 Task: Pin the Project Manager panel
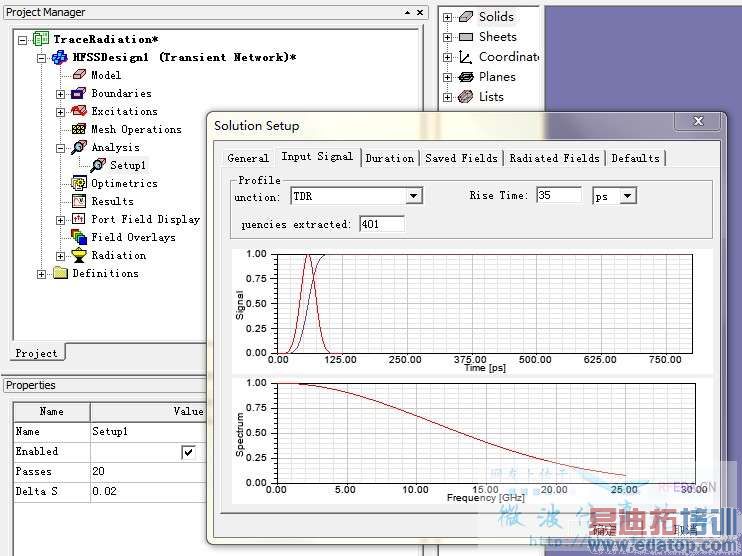tap(407, 12)
